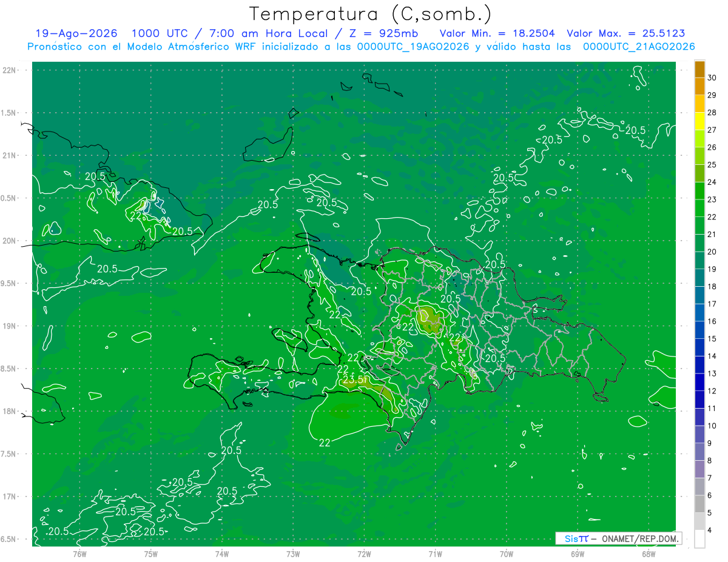Image resolution: width=728 pixels, height=562 pixels.
Task: Select yellow legend swatch between 27 and 28
Action: (x=699, y=121)
